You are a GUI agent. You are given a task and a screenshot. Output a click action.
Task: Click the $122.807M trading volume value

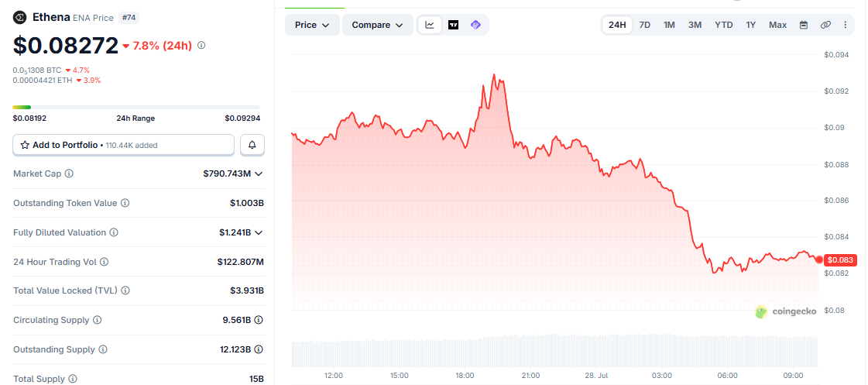click(240, 262)
